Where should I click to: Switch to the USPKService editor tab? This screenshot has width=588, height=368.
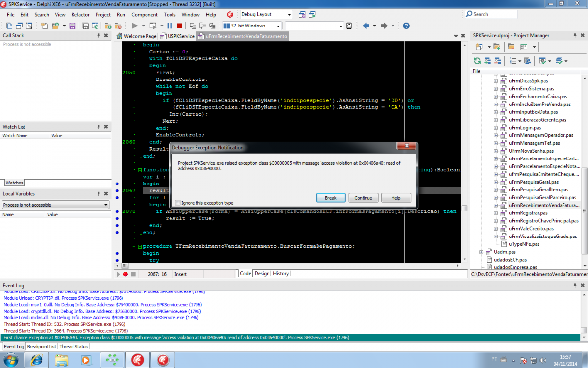pyautogui.click(x=178, y=36)
